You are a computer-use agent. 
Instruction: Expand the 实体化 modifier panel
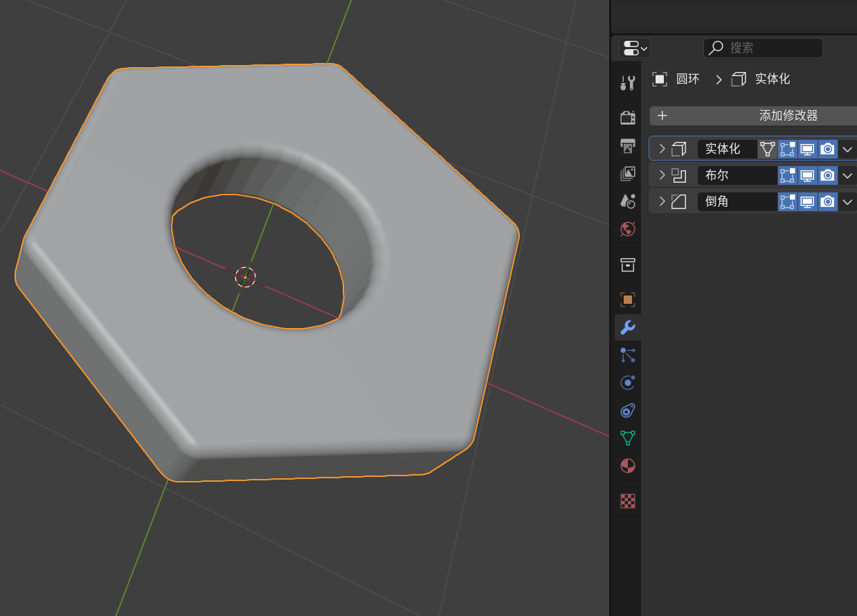click(x=662, y=149)
